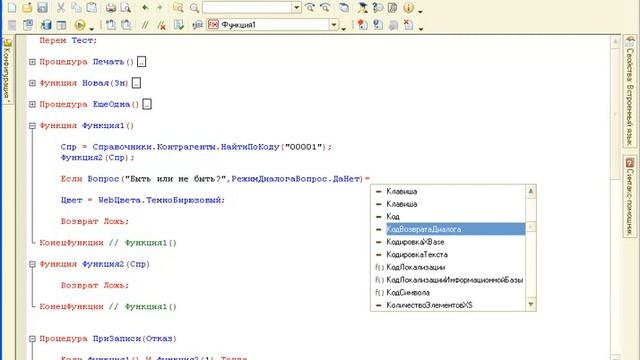The image size is (640, 360).
Task: Click the magnifier search icon beside the search box
Action: [x=194, y=7]
